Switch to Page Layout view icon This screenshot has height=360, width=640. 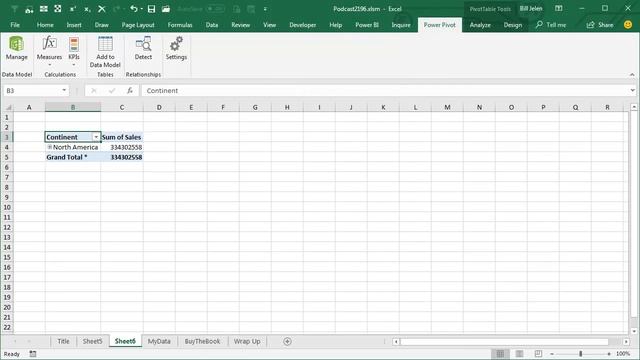[x=519, y=354]
